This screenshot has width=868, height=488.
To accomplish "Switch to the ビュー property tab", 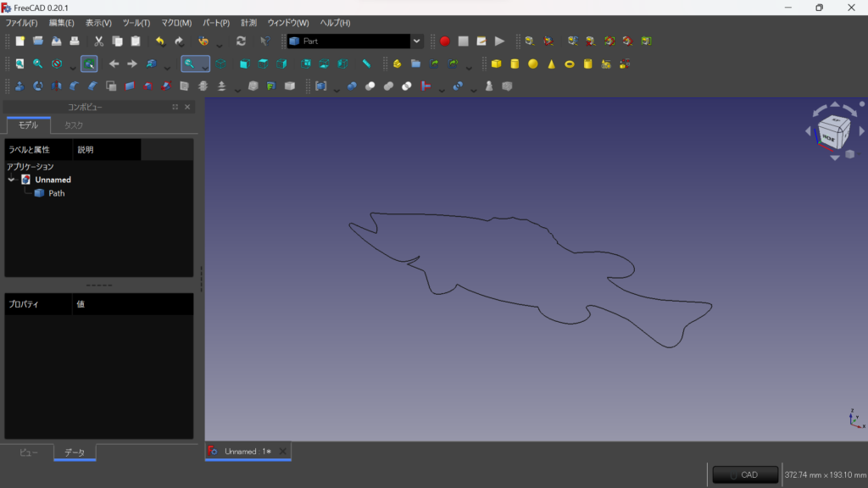I will click(29, 452).
